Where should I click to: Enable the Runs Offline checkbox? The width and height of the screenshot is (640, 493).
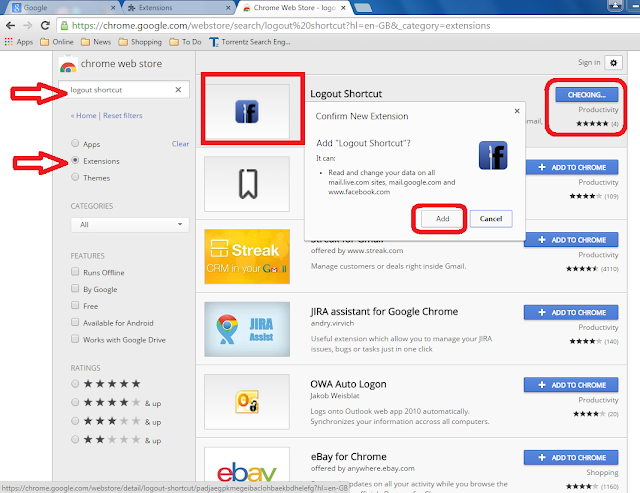coord(75,271)
